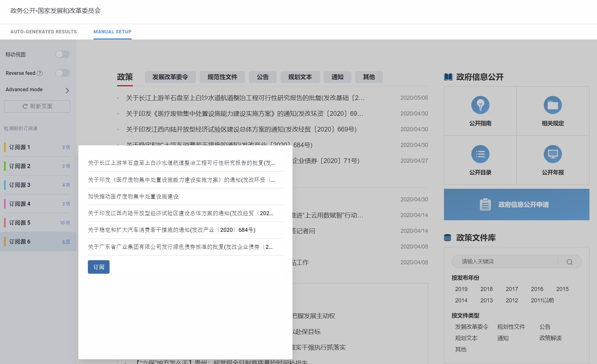The width and height of the screenshot is (597, 364).
Task: Select 订阅源 1 in sidebar
Action: [x=38, y=147]
